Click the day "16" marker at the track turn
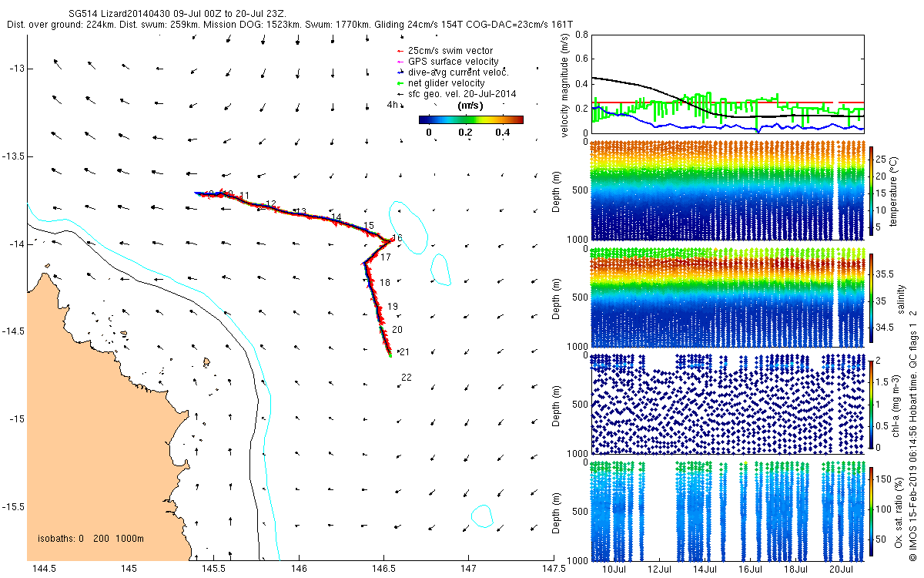Screen dimensions: 924x578 point(397,238)
